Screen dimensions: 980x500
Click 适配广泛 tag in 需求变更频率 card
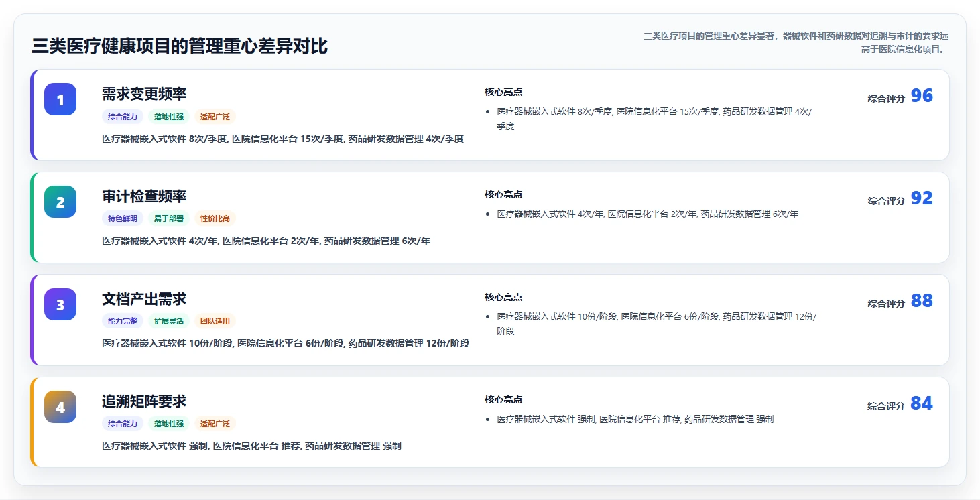(x=215, y=117)
